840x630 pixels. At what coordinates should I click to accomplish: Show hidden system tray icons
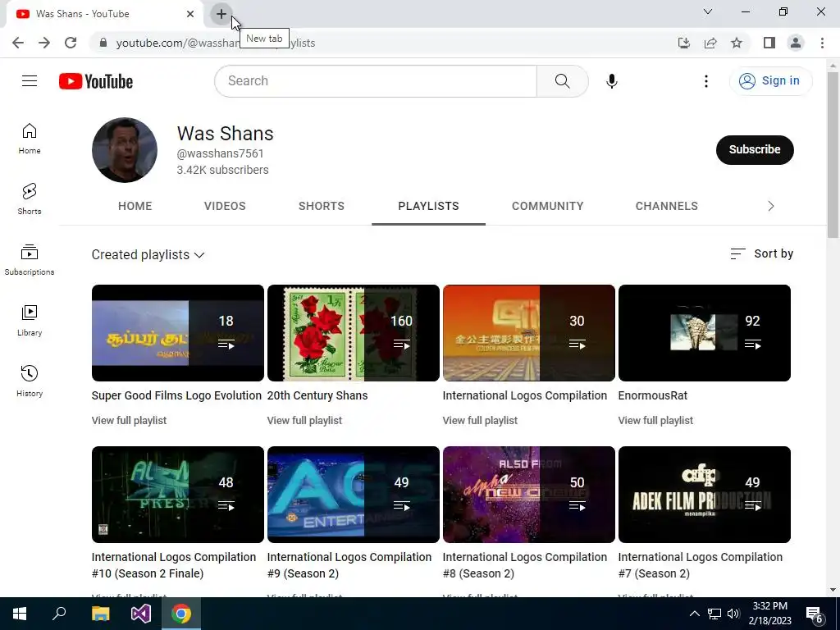[x=694, y=614]
